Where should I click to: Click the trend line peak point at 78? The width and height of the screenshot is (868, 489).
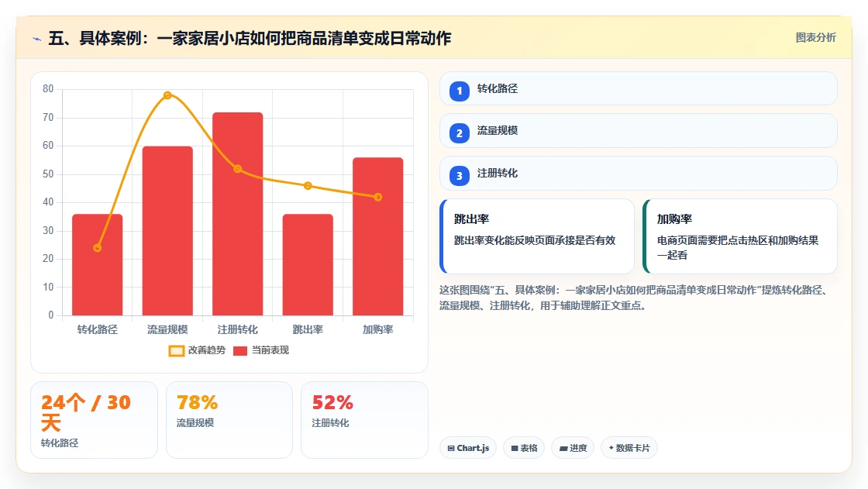(x=167, y=95)
